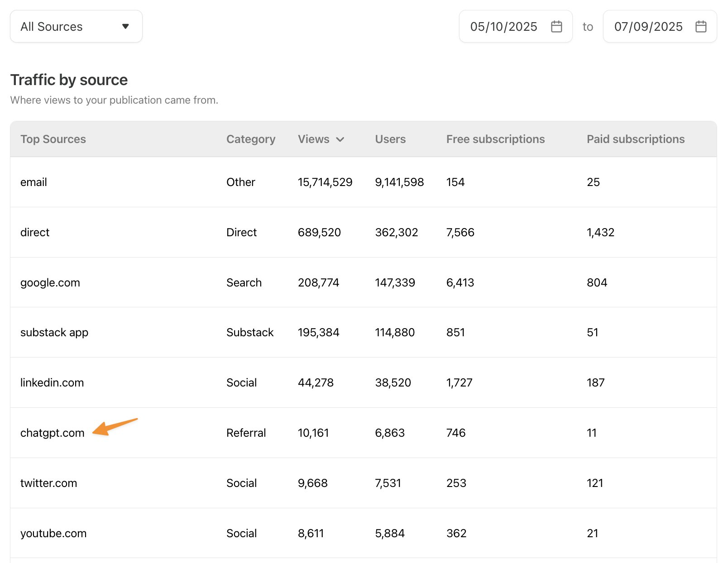
Task: Select the chatgpt.com source row
Action: tap(52, 433)
